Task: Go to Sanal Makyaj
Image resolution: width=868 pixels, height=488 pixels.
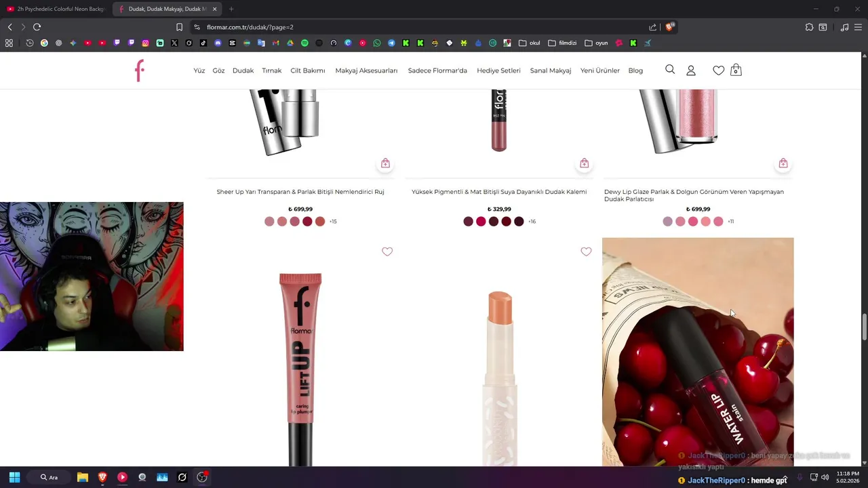Action: [551, 70]
